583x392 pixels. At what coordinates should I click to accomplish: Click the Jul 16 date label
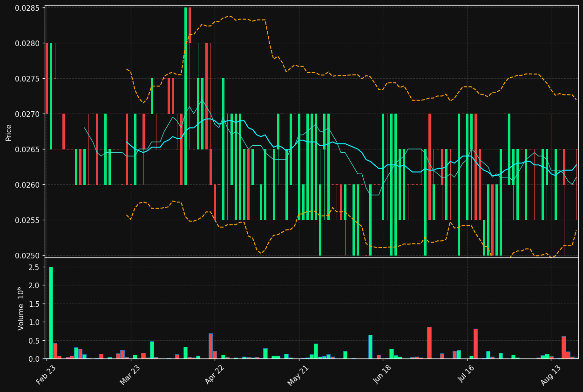pyautogui.click(x=467, y=374)
